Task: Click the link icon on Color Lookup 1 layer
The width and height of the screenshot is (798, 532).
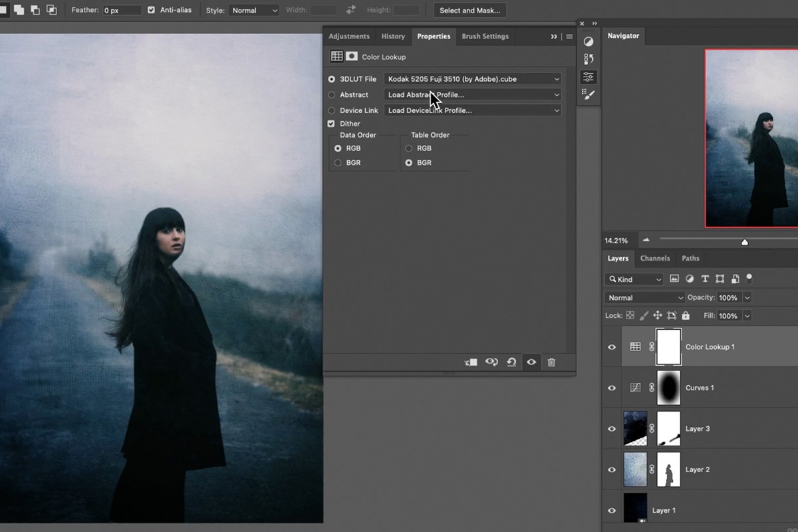Action: (x=652, y=346)
